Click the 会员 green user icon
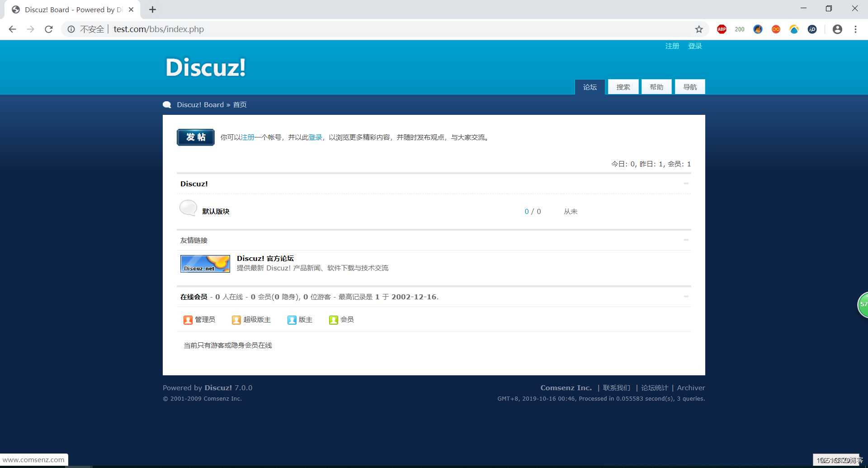868x468 pixels. coord(334,320)
